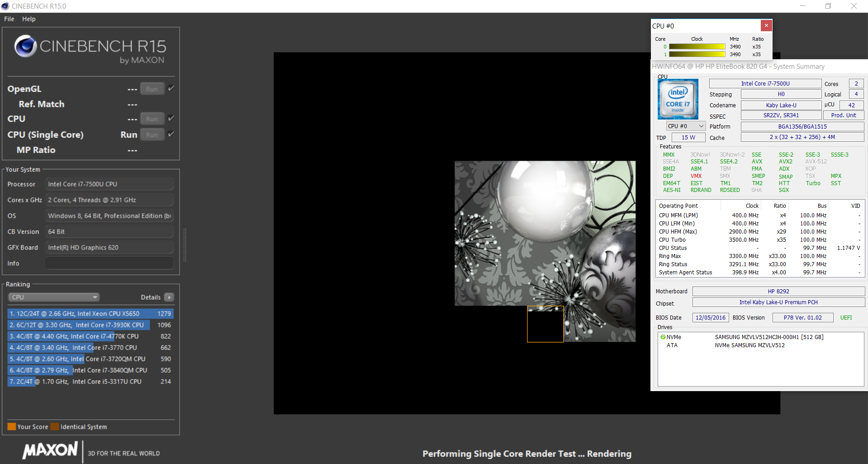The height and width of the screenshot is (464, 868).
Task: Click the Info input field
Action: click(x=109, y=263)
